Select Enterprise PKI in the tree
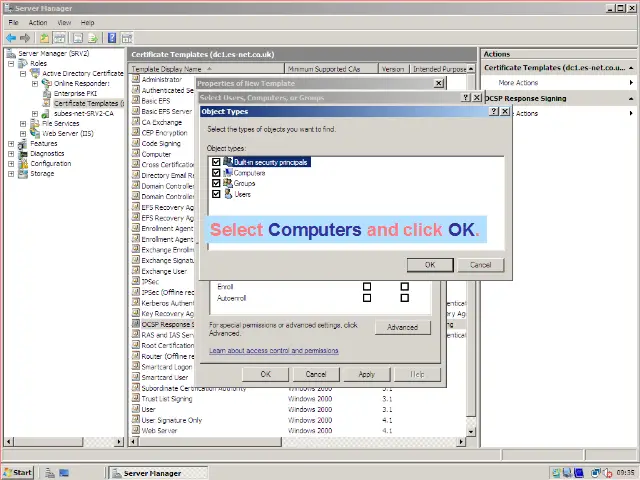640x480 pixels. tap(75, 93)
